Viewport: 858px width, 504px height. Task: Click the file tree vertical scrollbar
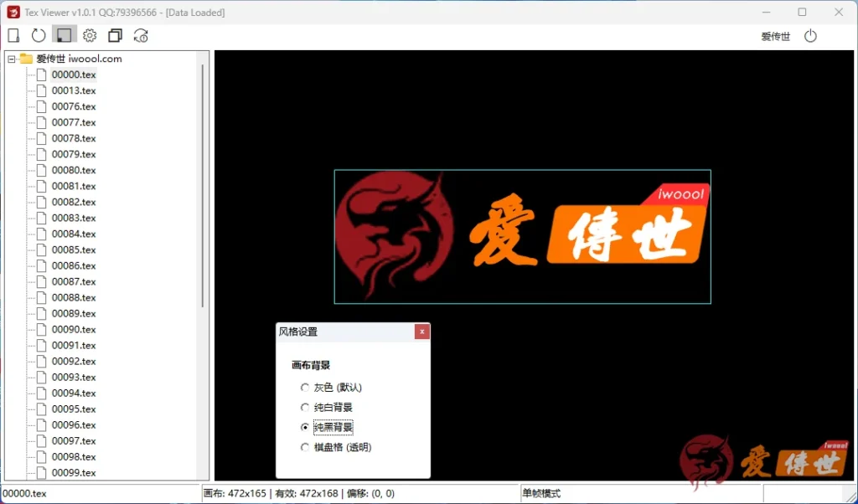click(x=203, y=186)
